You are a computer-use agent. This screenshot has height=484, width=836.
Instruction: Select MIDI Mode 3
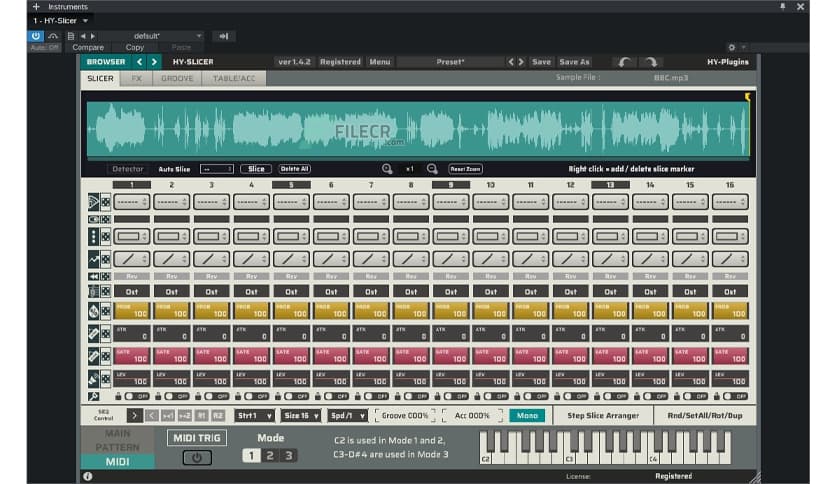pyautogui.click(x=288, y=456)
